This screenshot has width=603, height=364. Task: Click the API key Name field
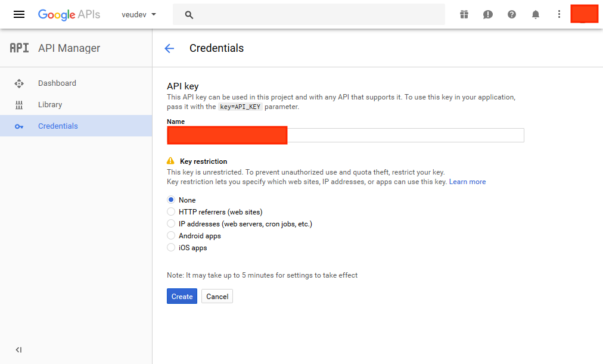(x=405, y=135)
